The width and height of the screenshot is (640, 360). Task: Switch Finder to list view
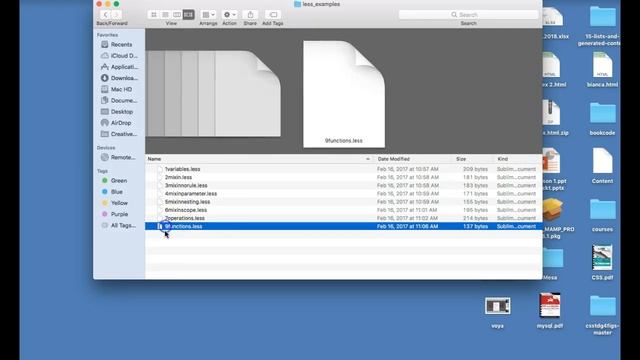[165, 15]
